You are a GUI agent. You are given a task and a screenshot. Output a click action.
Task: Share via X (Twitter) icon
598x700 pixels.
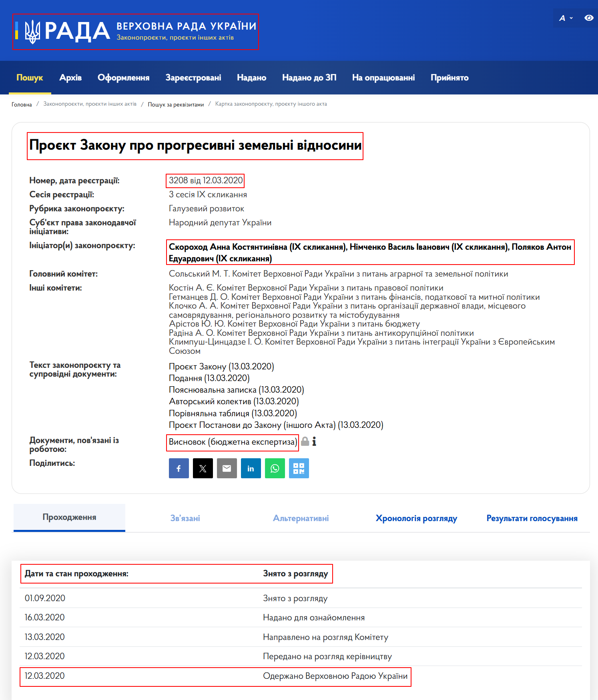pos(203,468)
